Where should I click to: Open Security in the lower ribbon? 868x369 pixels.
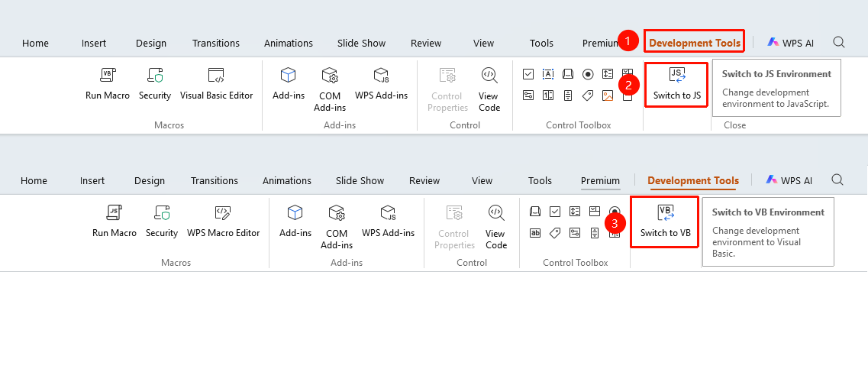click(162, 221)
